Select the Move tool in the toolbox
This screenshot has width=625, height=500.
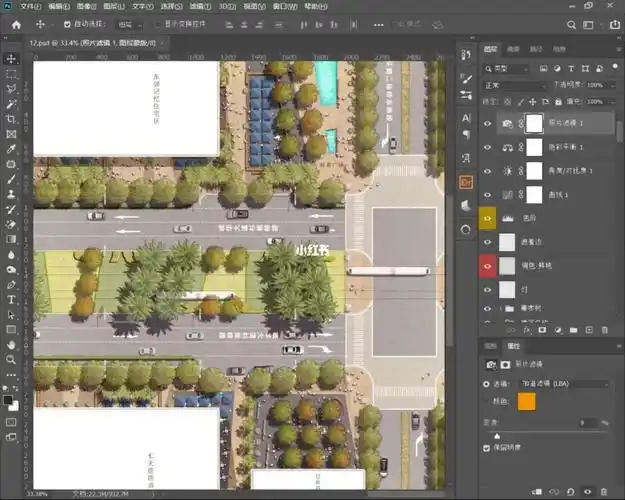coord(11,58)
